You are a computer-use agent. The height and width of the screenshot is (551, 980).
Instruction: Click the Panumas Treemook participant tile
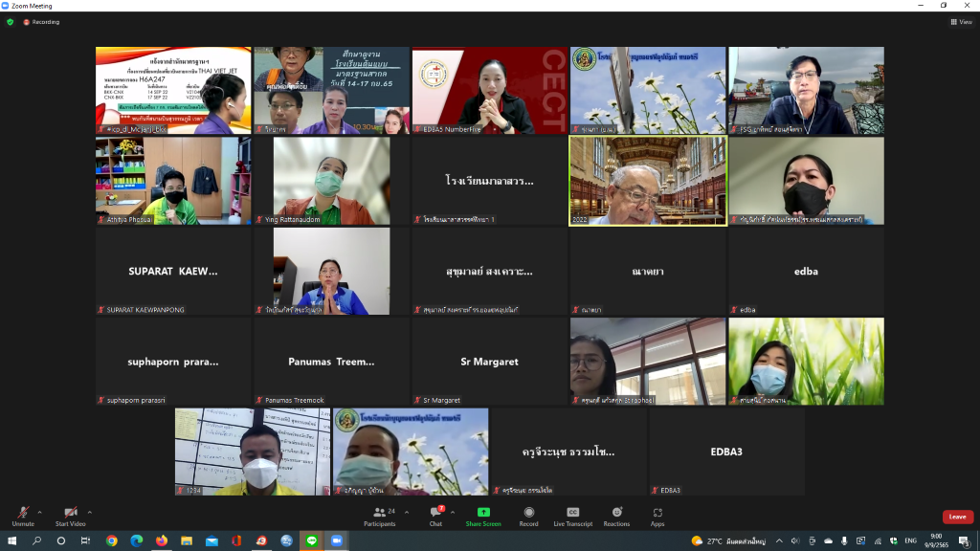point(331,361)
